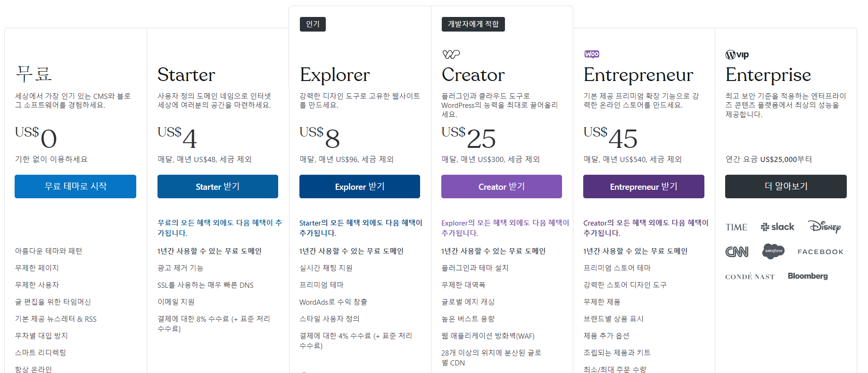The height and width of the screenshot is (373, 868).
Task: Click the Enterprise plan heading
Action: pyautogui.click(x=768, y=75)
